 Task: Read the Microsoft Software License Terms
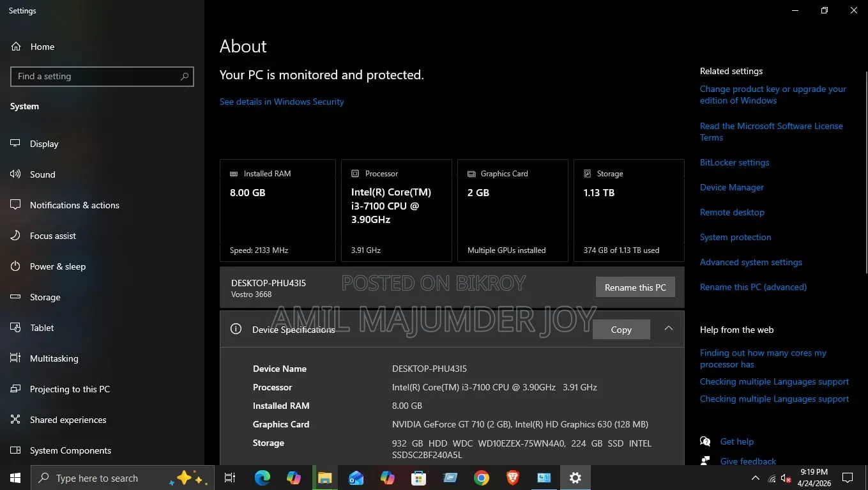click(772, 132)
